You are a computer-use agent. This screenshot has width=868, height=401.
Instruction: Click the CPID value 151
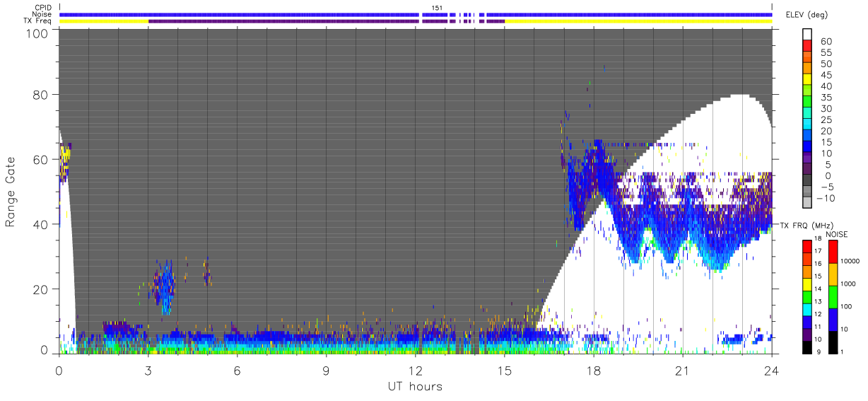[438, 8]
